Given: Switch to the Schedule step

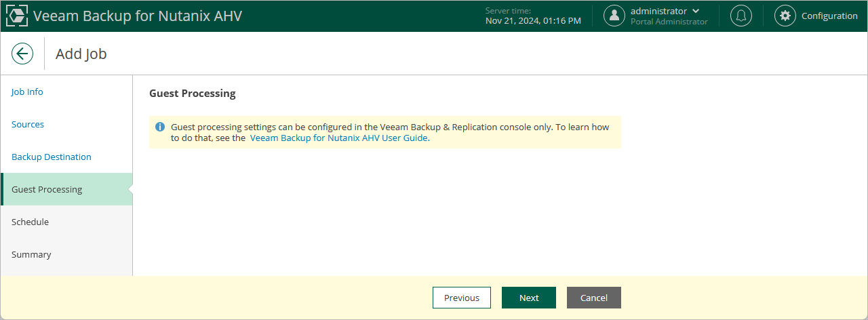Looking at the screenshot, I should click(x=30, y=222).
